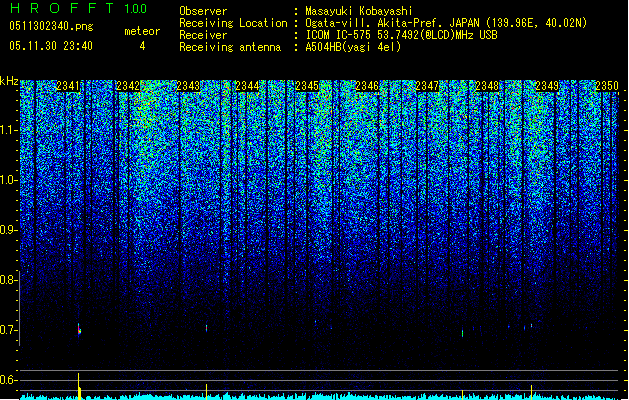Click the 2348 time marker
Screen dimensions: 629x400
[x=487, y=86]
